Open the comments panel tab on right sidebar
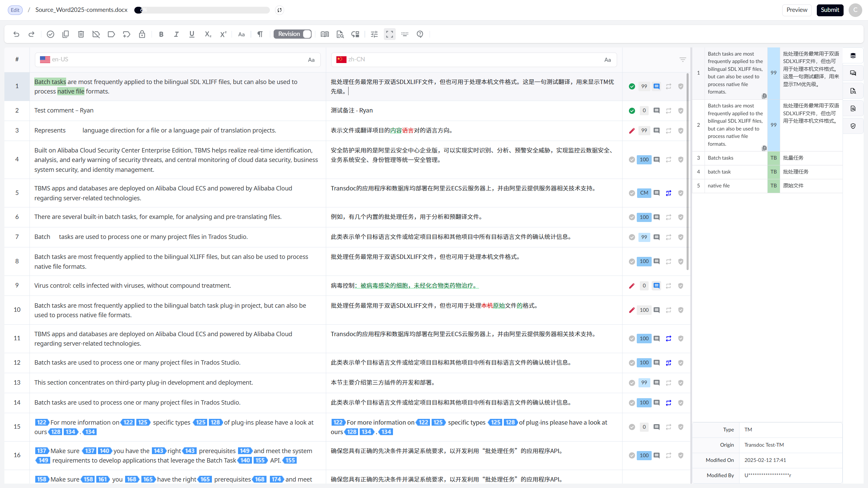868x488 pixels. (x=853, y=73)
